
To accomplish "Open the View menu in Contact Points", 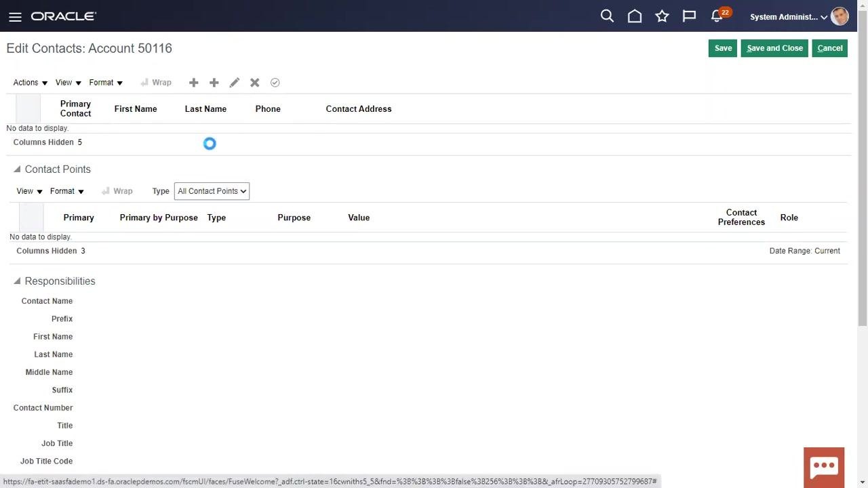I will (30, 191).
